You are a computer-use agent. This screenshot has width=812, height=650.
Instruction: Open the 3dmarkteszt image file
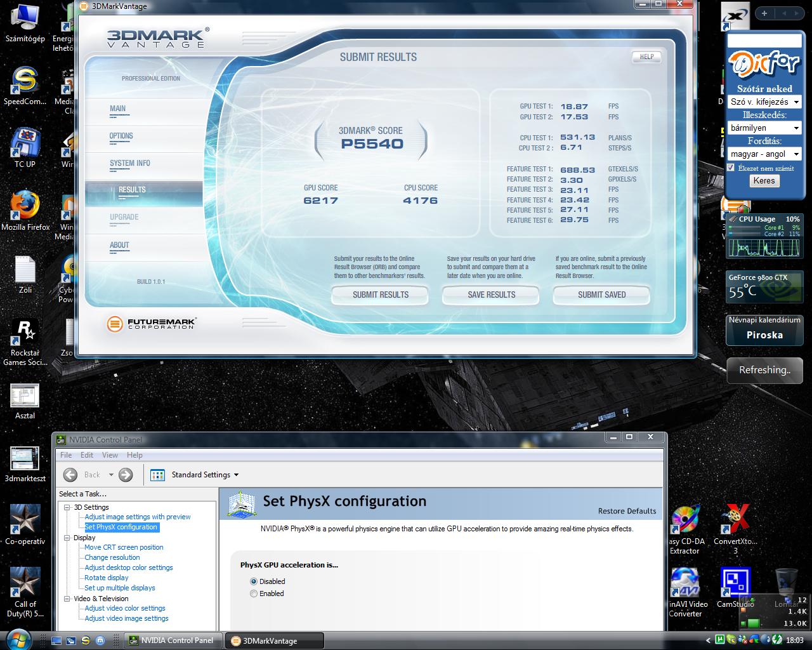25,465
